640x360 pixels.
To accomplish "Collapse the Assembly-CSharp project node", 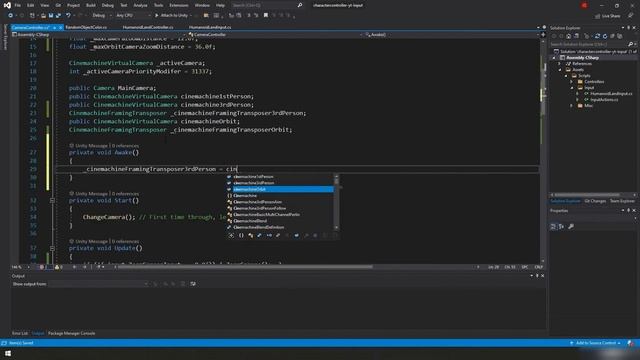I will (x=554, y=58).
